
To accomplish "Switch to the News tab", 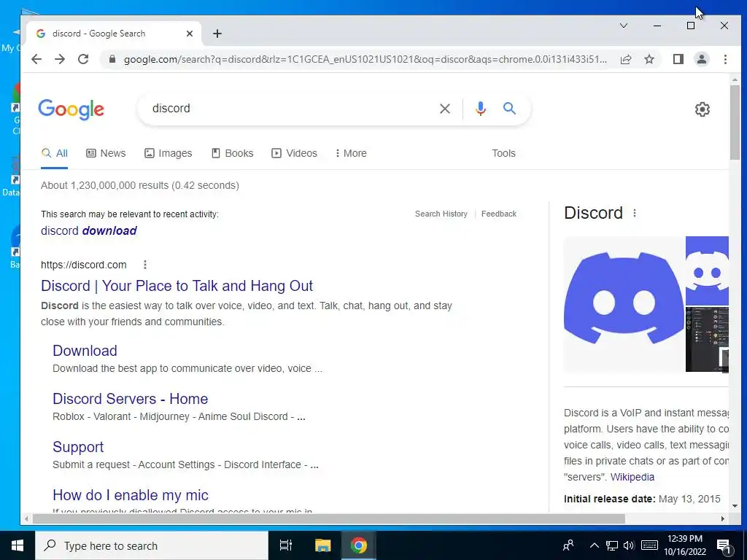I will (106, 153).
